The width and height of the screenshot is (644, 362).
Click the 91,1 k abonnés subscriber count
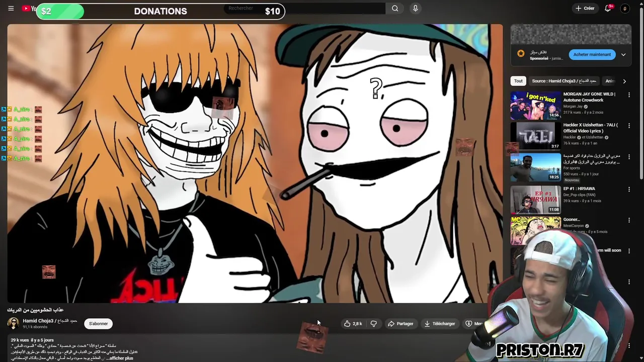point(35,327)
